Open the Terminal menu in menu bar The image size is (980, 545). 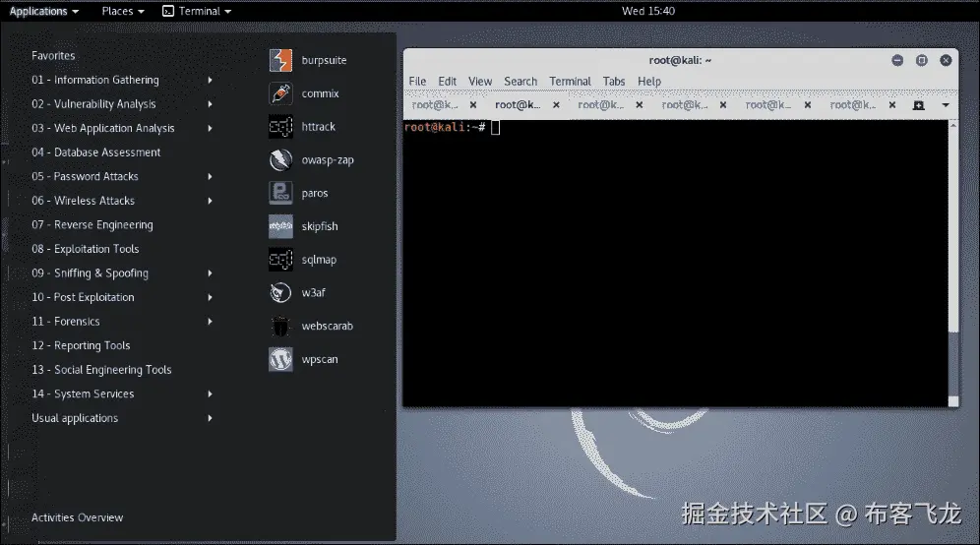(x=570, y=82)
